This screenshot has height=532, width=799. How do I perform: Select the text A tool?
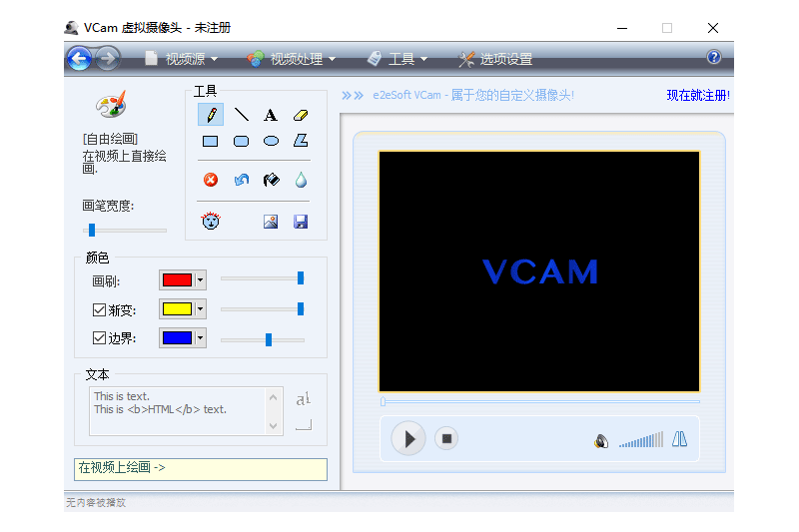click(271, 115)
